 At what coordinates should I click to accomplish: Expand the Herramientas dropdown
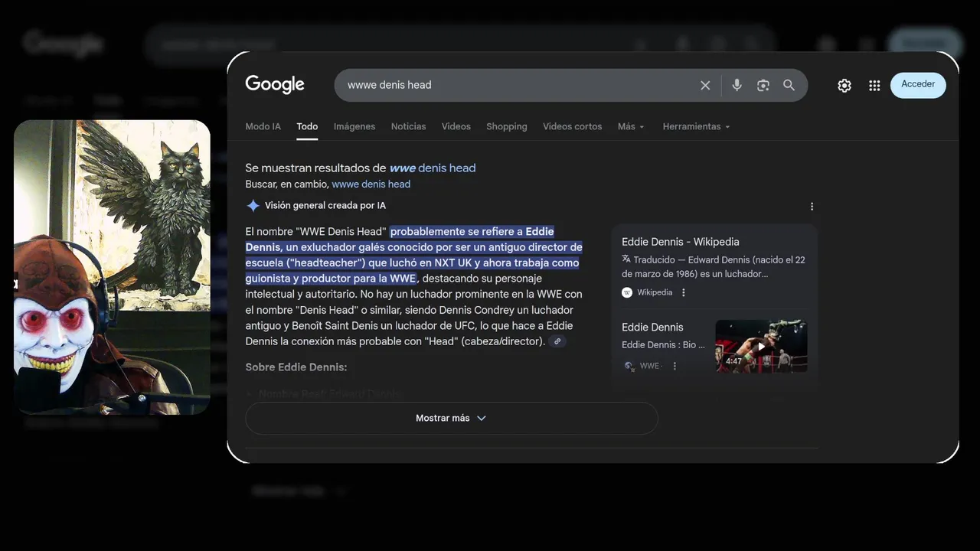tap(696, 126)
